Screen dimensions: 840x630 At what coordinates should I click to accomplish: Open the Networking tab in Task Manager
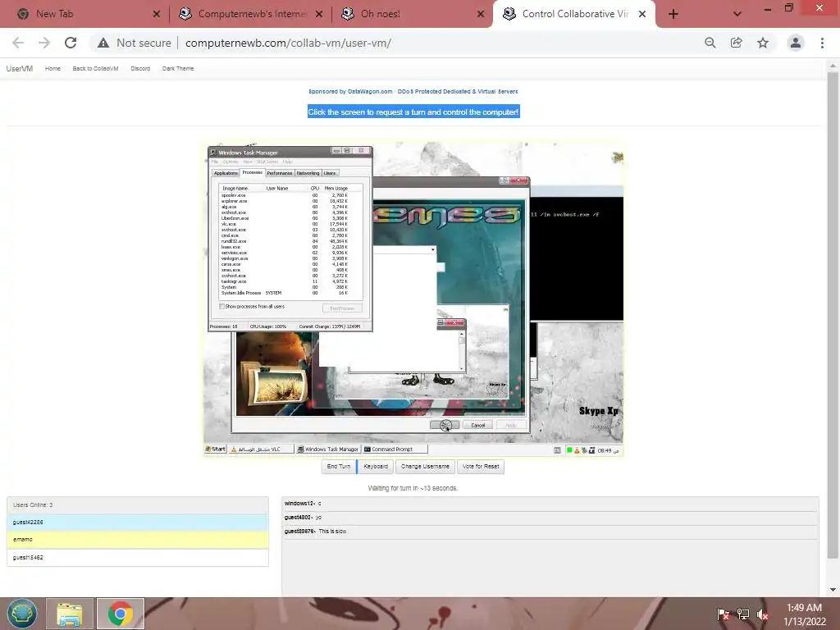pos(308,173)
